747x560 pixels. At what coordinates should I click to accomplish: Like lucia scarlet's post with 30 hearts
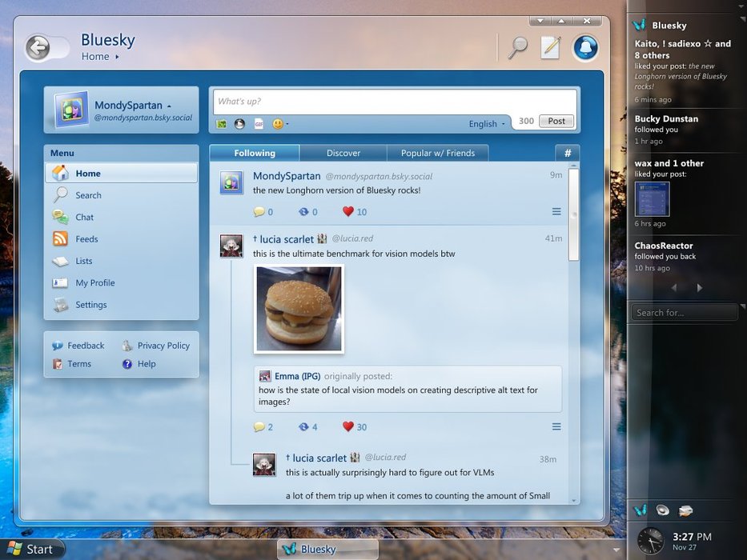coord(355,427)
